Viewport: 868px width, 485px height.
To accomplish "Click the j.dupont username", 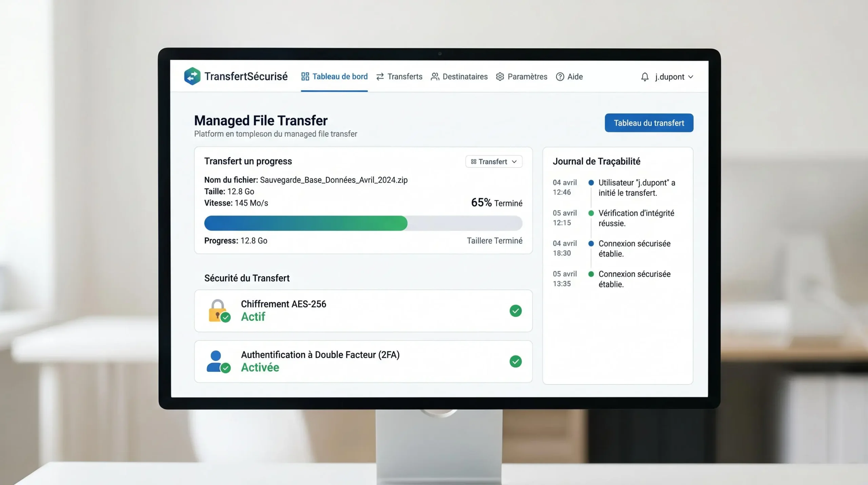I will tap(670, 77).
